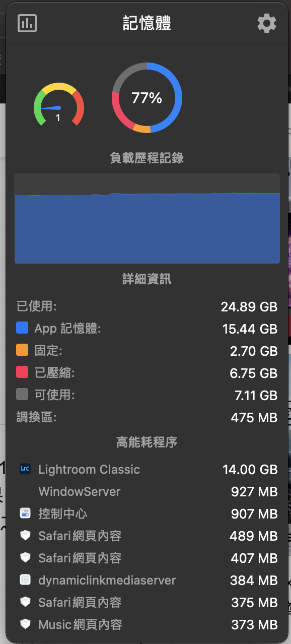The width and height of the screenshot is (291, 644).
Task: Click the Lightroom Classic Lrc icon
Action: [x=25, y=469]
